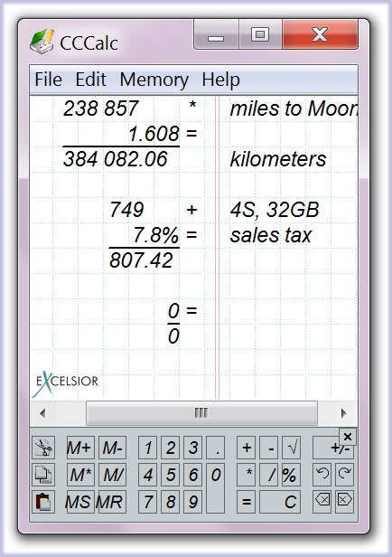392x557 pixels.
Task: Click the M/ memory divide key
Action: pyautogui.click(x=113, y=475)
